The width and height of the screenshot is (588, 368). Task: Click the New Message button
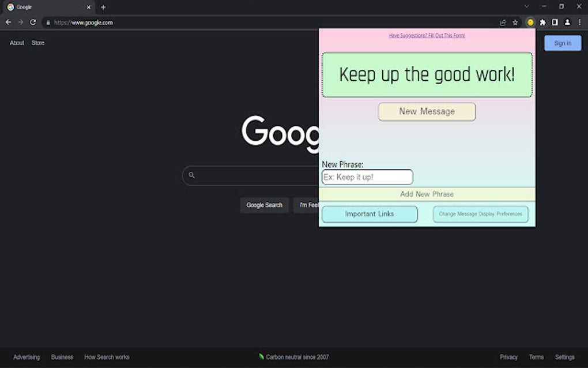(427, 111)
